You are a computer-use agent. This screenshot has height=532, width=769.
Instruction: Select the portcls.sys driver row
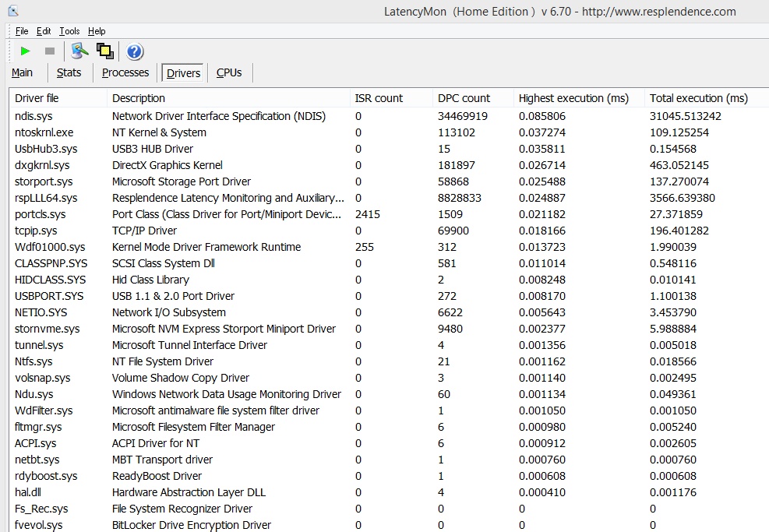pos(389,214)
